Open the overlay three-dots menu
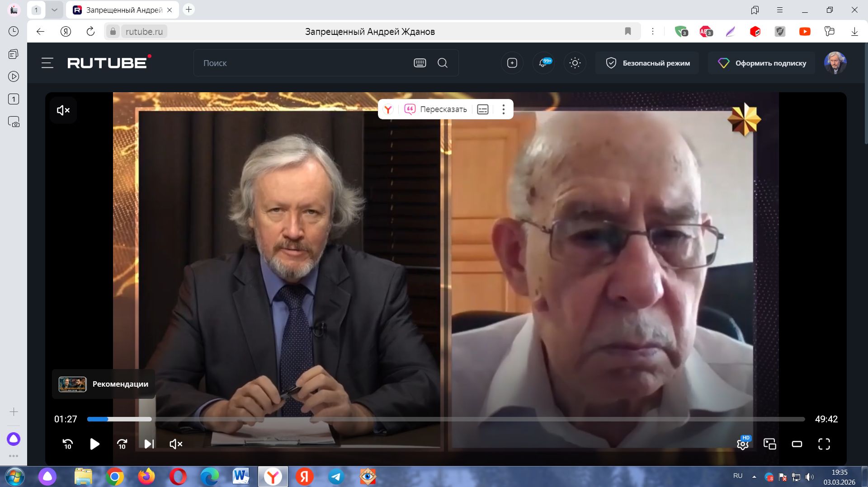This screenshot has width=868, height=487. coord(503,109)
